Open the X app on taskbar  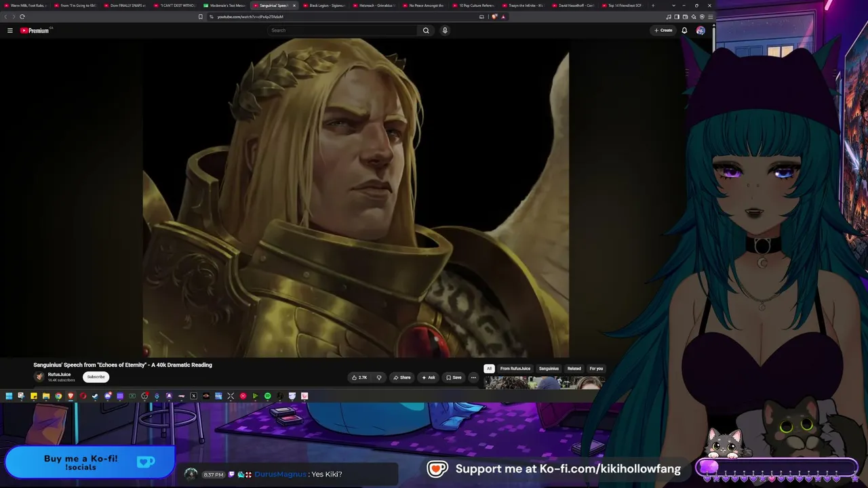click(194, 396)
